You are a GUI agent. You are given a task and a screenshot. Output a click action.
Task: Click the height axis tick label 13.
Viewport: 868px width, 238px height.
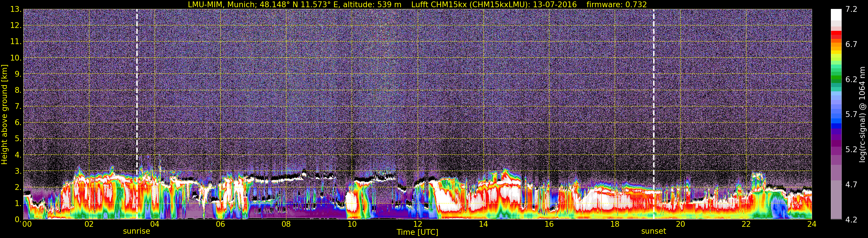(16, 10)
